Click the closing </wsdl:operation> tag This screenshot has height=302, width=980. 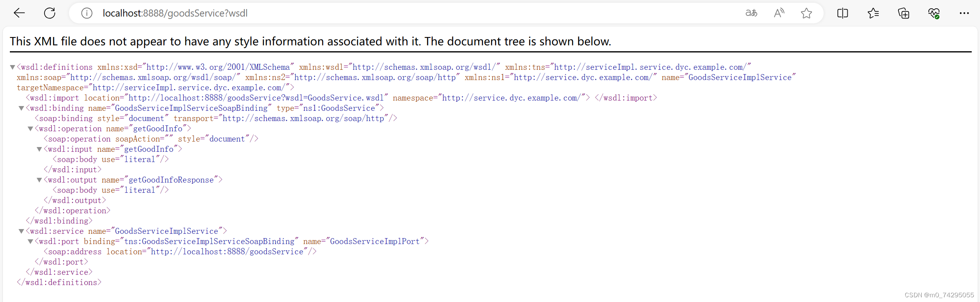click(x=72, y=211)
